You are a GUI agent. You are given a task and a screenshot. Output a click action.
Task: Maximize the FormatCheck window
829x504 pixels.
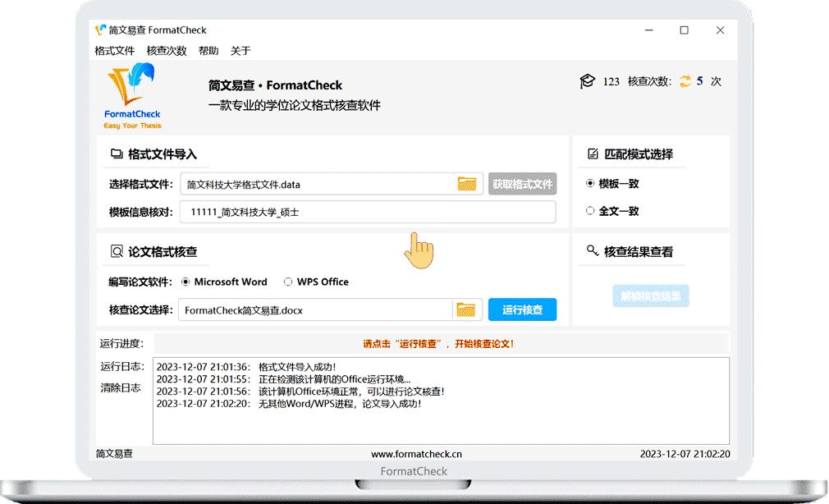[x=685, y=30]
